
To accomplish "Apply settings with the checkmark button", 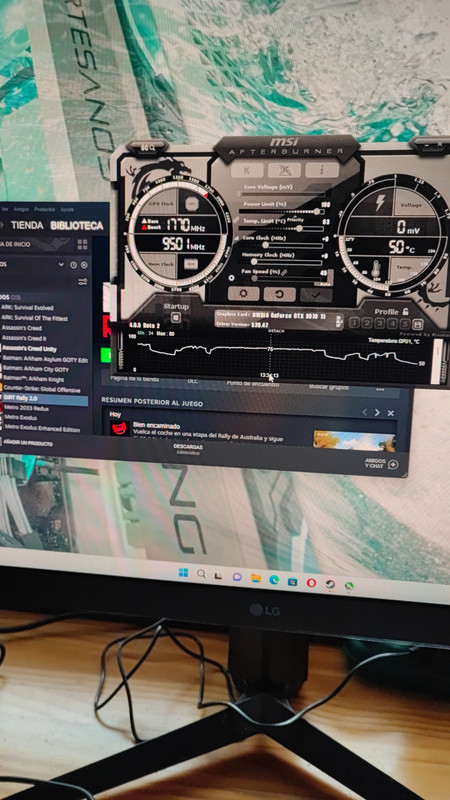I will (316, 295).
